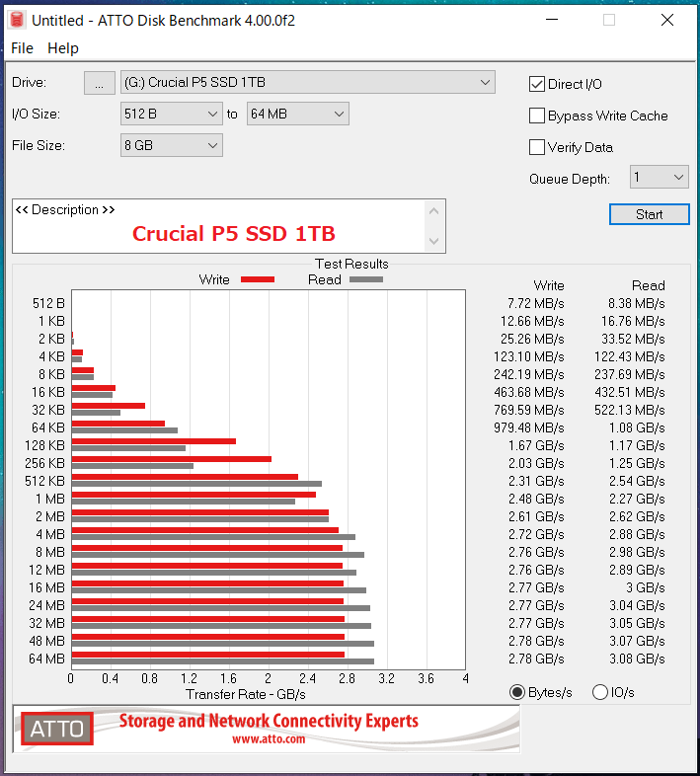Viewport: 700px width, 776px height.
Task: Select the IO/s radio button
Action: pos(600,692)
